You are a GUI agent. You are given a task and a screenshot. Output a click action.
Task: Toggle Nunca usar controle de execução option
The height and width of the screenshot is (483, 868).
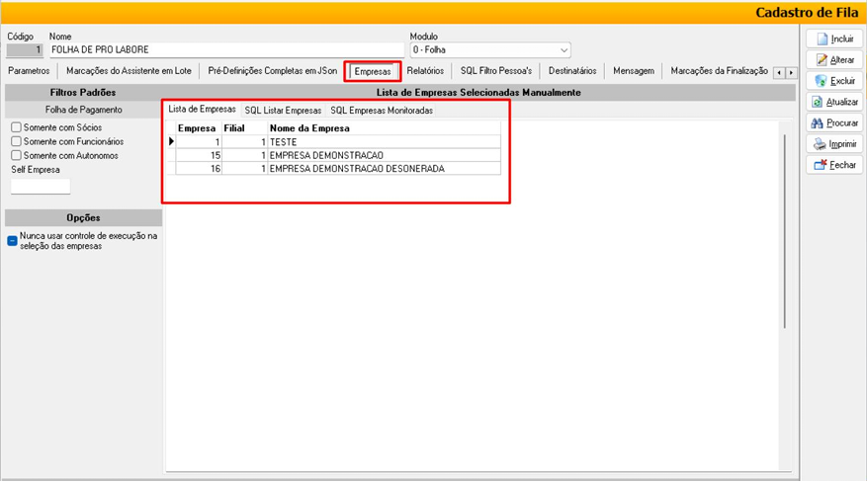(12, 240)
